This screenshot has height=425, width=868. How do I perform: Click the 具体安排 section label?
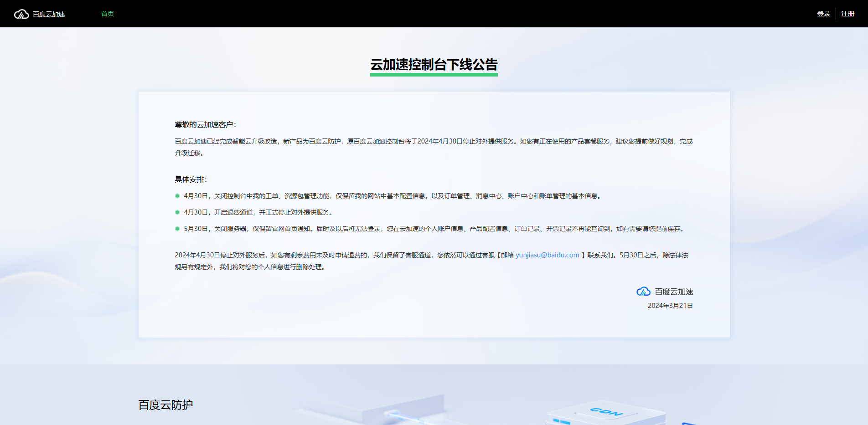190,179
